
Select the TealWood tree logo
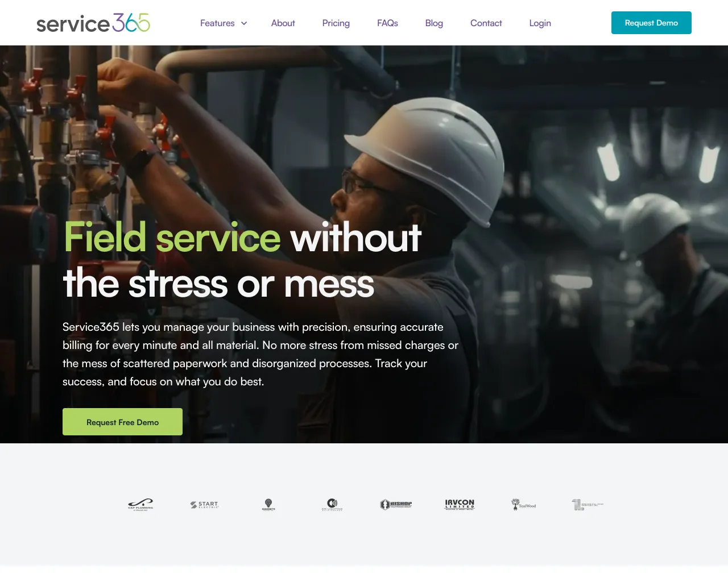pyautogui.click(x=523, y=504)
